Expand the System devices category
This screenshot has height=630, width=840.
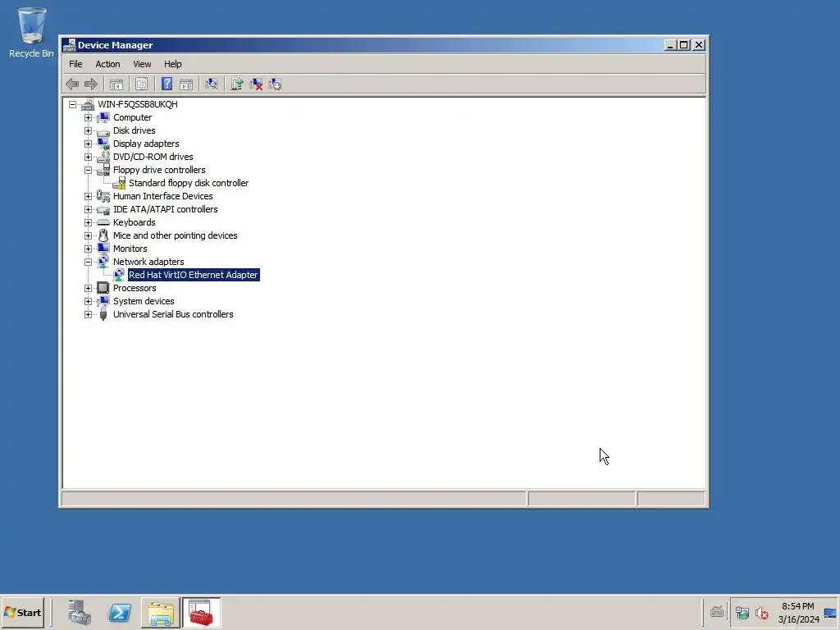tap(88, 301)
